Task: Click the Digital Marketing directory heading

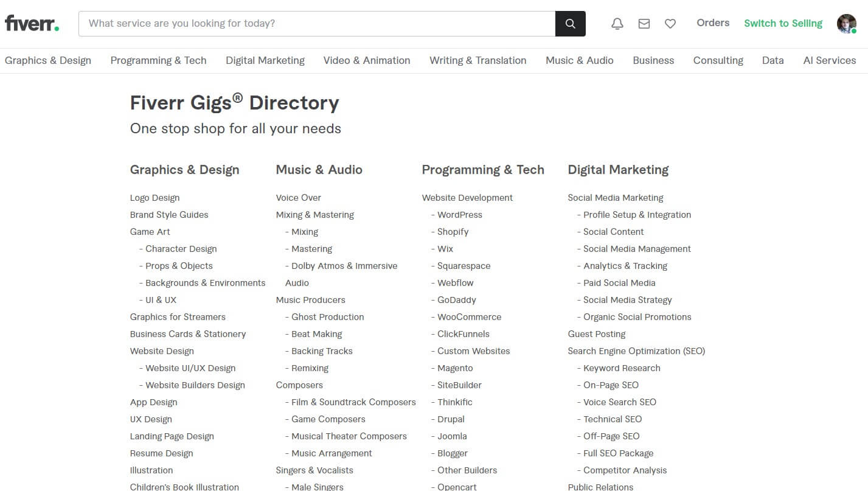Action: click(618, 170)
